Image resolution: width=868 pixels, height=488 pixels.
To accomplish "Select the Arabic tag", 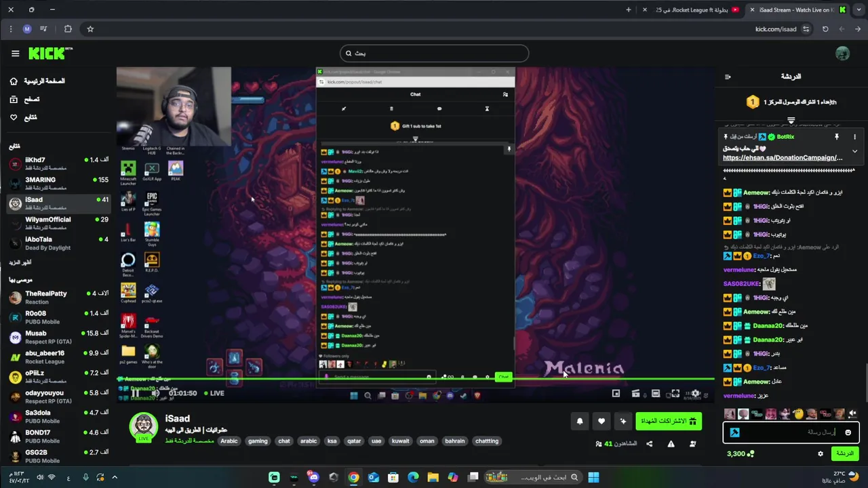I will 229,441.
